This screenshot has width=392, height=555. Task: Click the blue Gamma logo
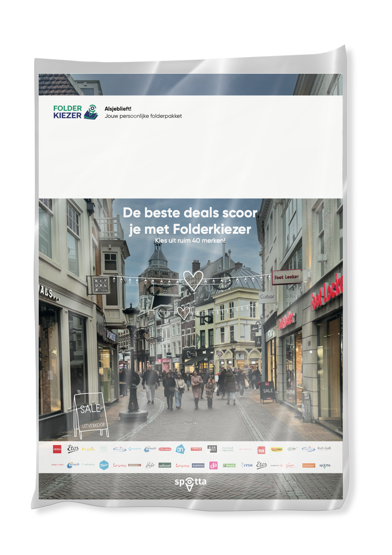coord(198,465)
